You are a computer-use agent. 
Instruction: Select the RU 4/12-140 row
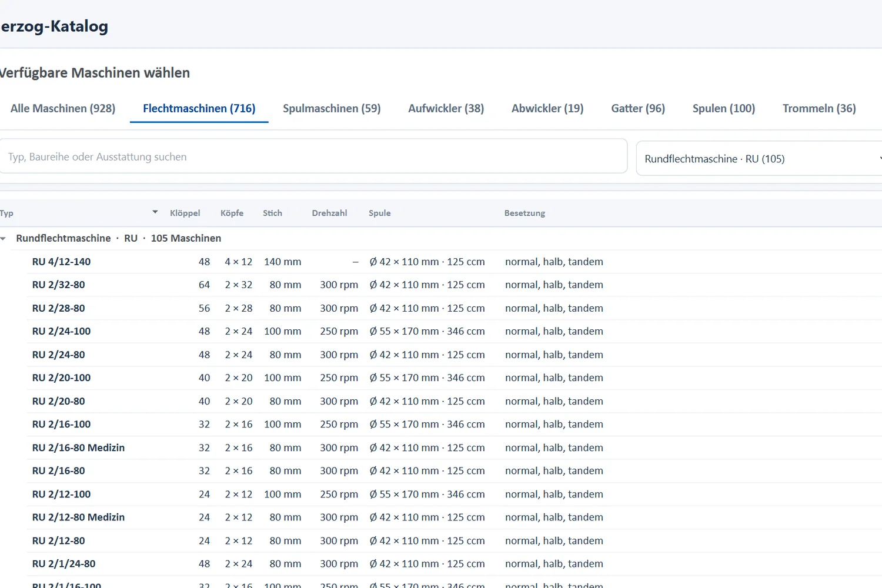454,262
